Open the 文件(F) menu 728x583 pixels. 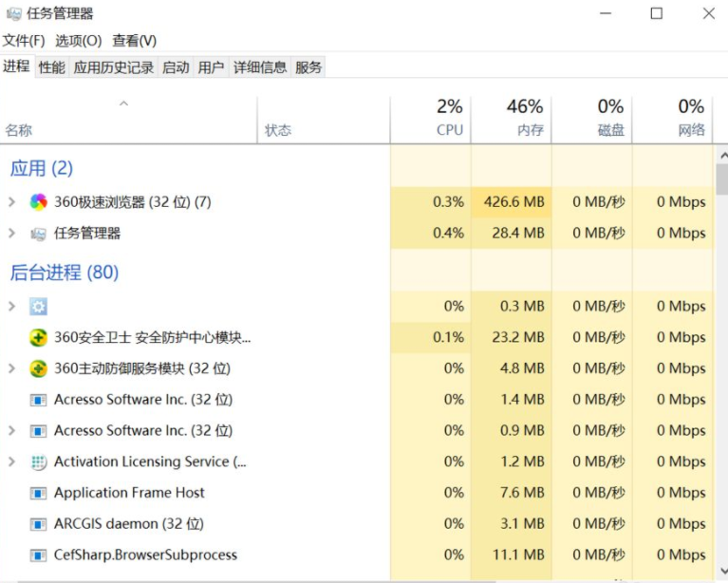click(24, 41)
